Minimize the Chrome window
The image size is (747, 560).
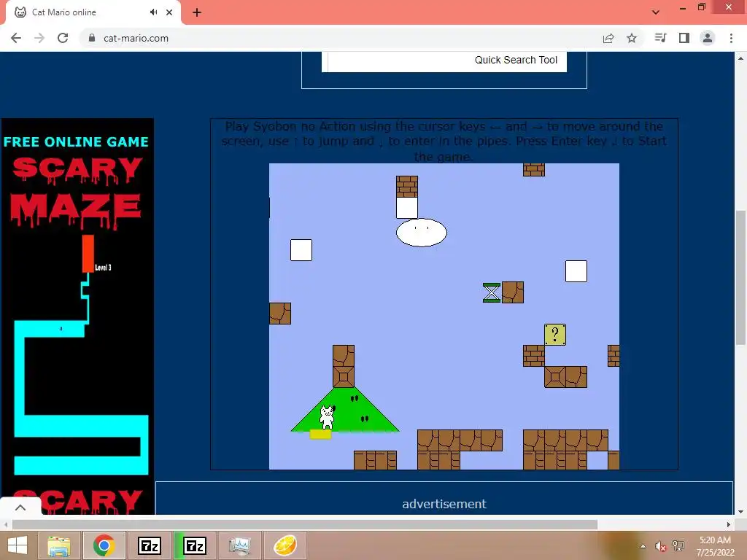pos(683,8)
